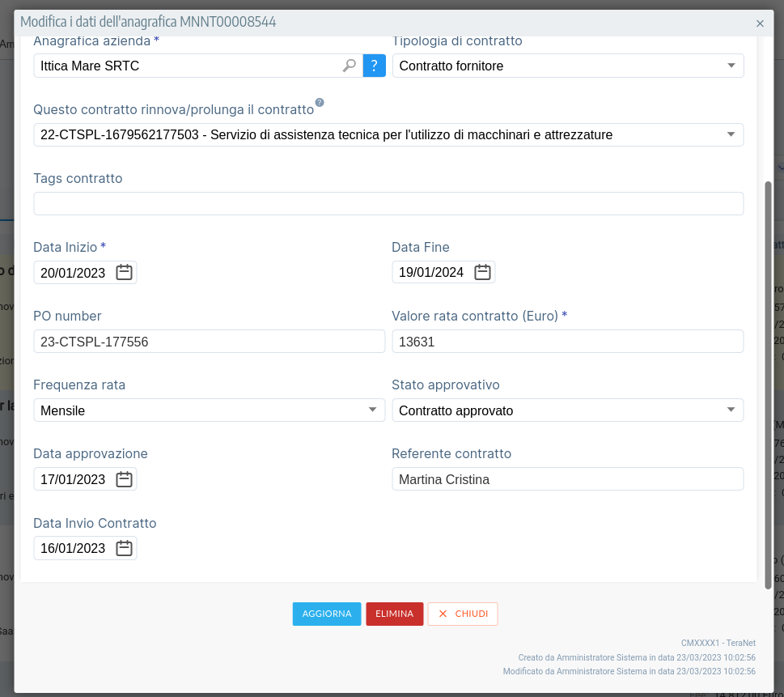Expand the Frequenza rata dropdown
The width and height of the screenshot is (784, 697).
coord(372,410)
